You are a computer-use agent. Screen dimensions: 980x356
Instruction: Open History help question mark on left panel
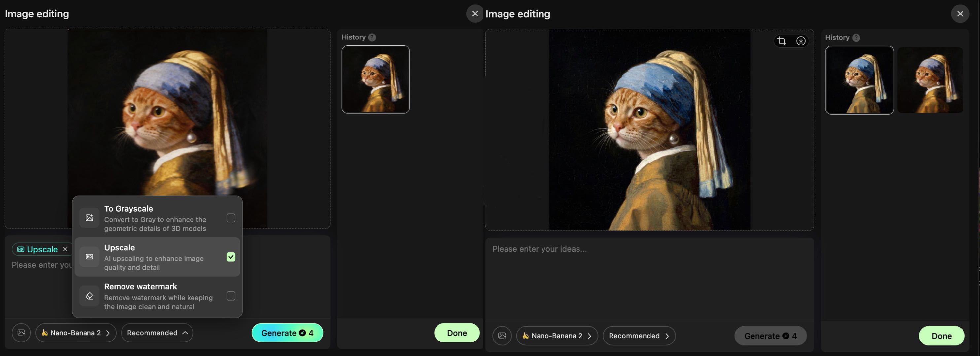click(x=372, y=37)
